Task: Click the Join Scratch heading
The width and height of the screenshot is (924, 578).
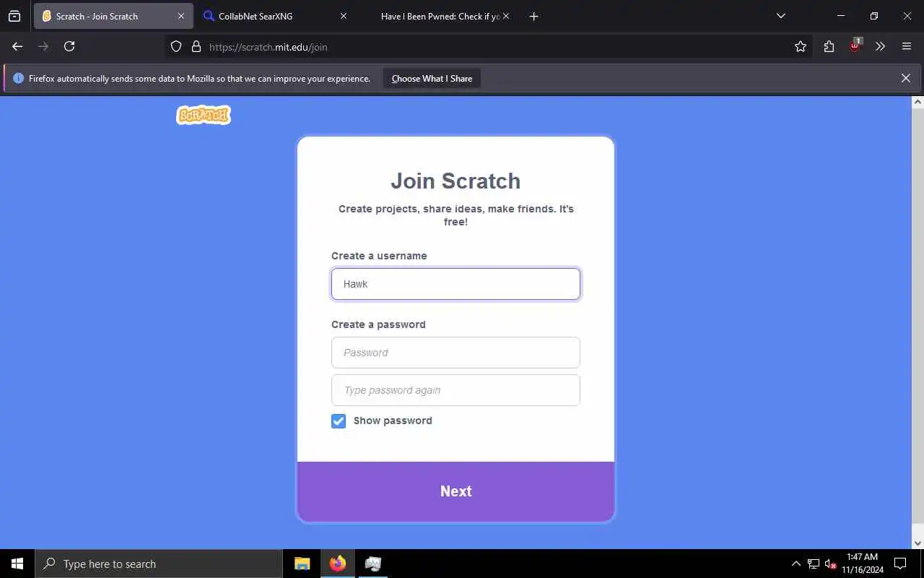Action: (456, 181)
